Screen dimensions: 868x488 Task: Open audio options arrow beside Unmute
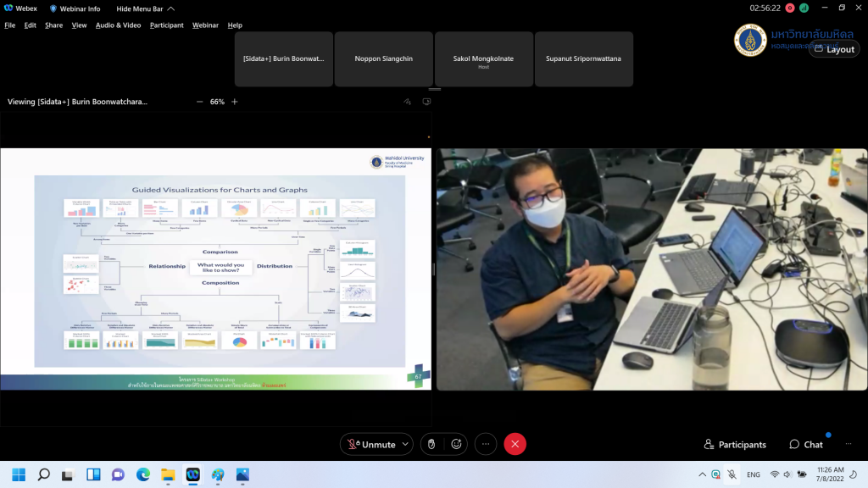[x=406, y=444]
